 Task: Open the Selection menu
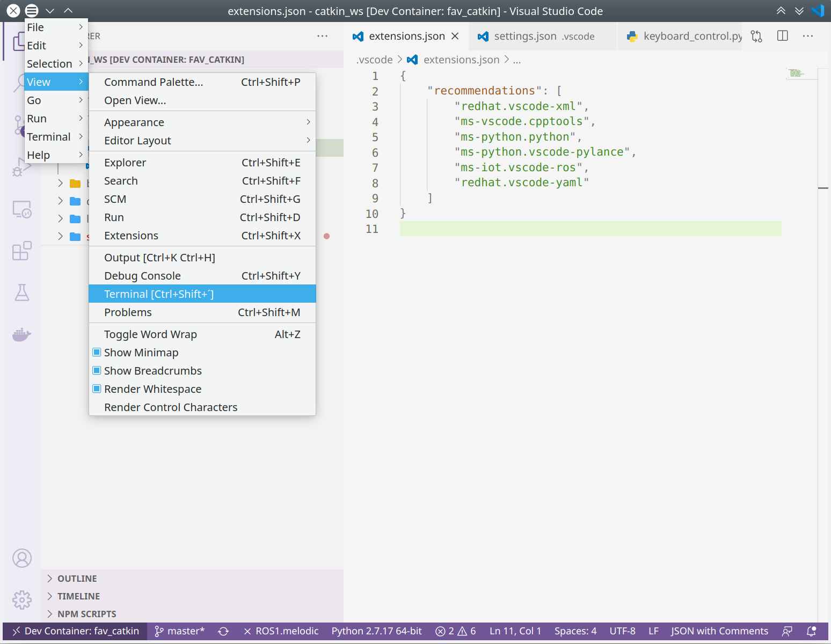[x=56, y=64]
